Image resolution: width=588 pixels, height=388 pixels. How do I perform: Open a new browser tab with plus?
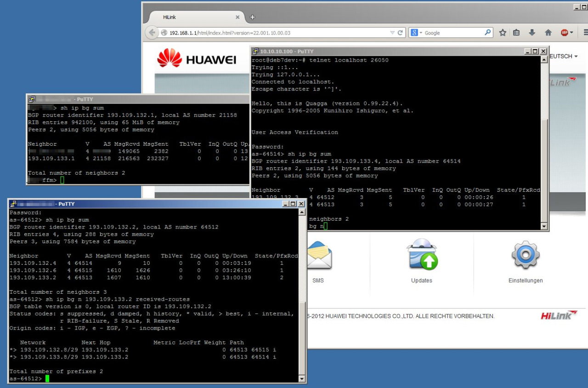[252, 17]
